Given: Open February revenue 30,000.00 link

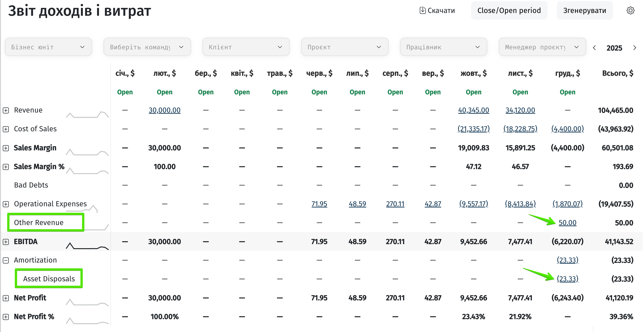Looking at the screenshot, I should pyautogui.click(x=165, y=110).
